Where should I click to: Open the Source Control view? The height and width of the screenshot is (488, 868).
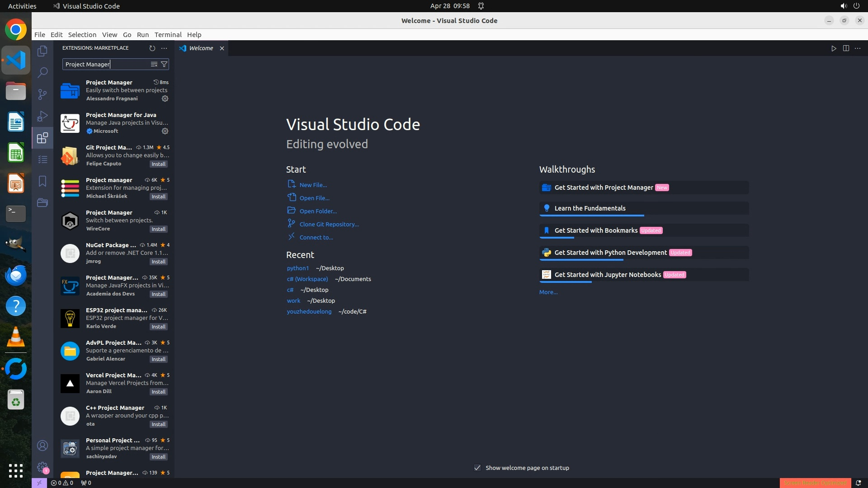coord(42,94)
